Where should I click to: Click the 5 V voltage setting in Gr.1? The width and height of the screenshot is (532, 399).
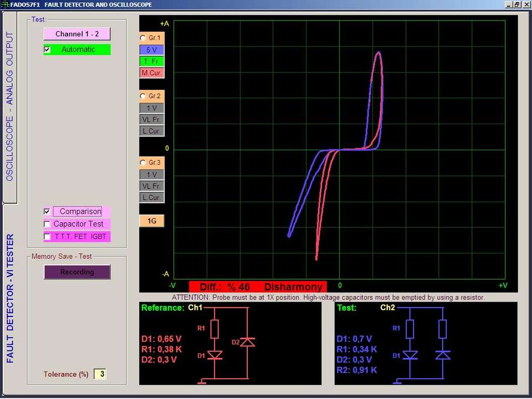coord(151,50)
